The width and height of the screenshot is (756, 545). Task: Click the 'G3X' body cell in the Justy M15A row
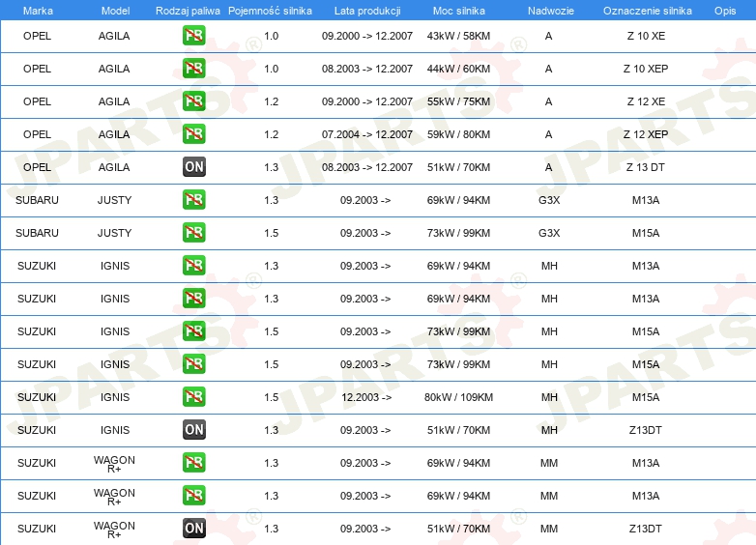pos(549,233)
